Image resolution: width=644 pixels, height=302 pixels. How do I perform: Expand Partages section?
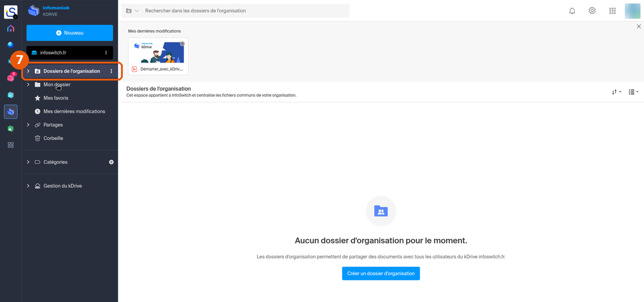click(x=28, y=125)
